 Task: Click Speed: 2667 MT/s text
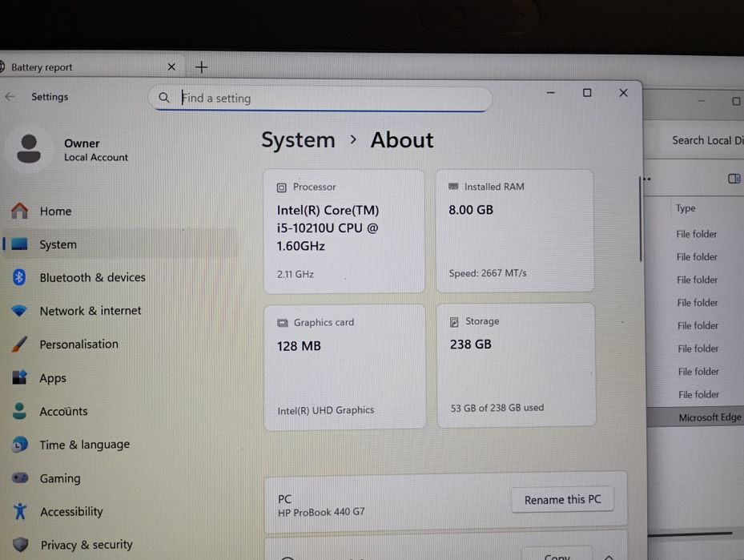click(487, 273)
